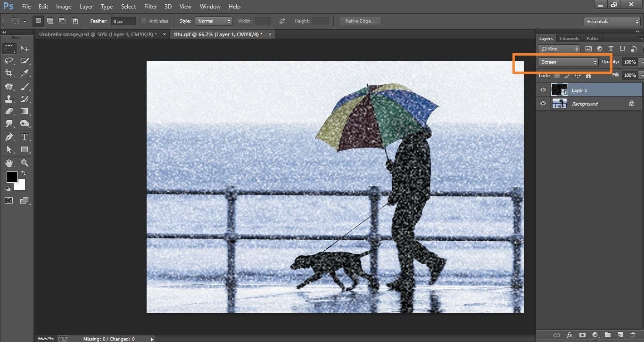Screen dimensions: 644x342
Task: Select the Lasso tool
Action: tap(8, 60)
